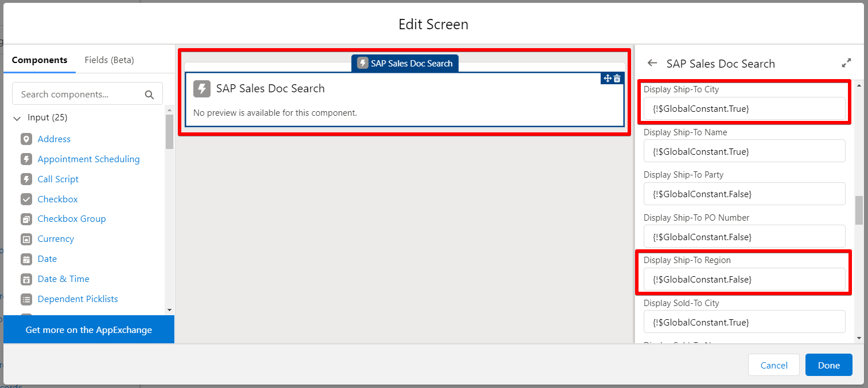Click the lightning icon in canvas component header
Image resolution: width=868 pixels, height=388 pixels.
[202, 89]
